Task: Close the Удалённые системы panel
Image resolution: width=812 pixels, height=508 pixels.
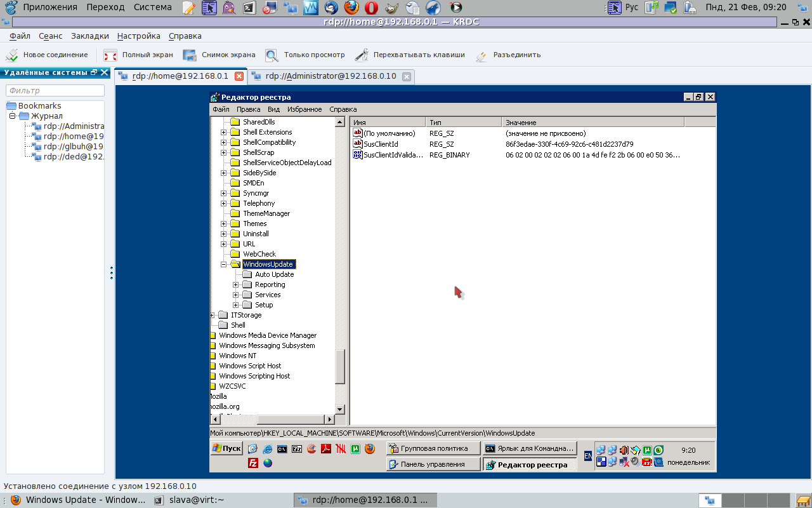Action: (x=105, y=72)
